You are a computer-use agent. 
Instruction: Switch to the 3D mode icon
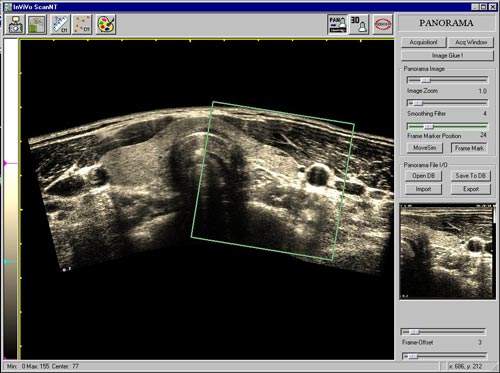359,24
